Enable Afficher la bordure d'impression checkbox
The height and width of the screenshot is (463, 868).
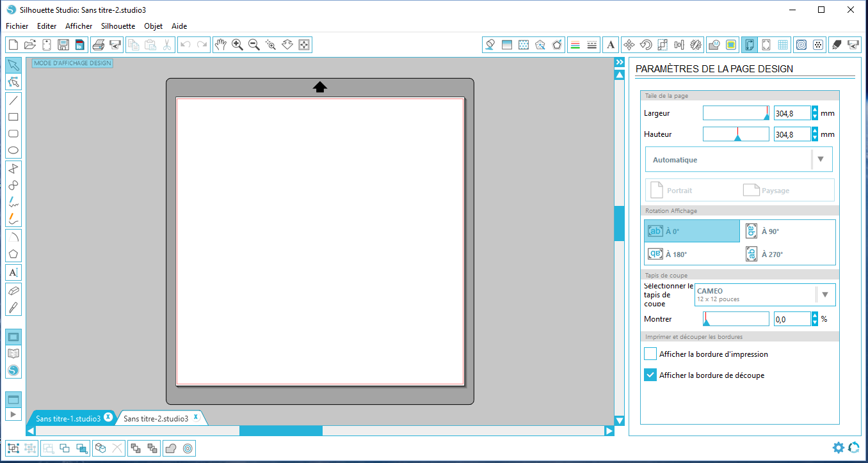[x=650, y=354]
